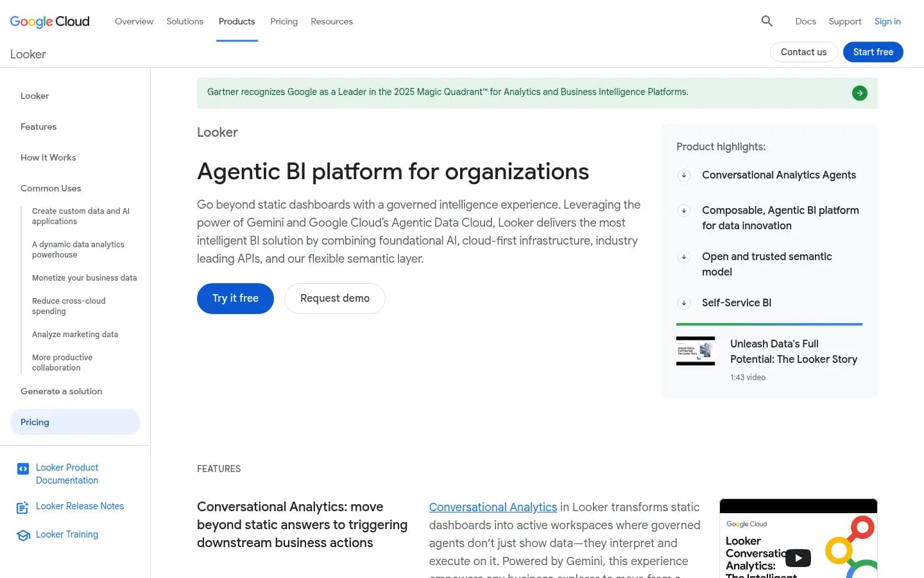The image size is (924, 578).
Task: Select Generate a solution in sidebar
Action: [x=61, y=391]
